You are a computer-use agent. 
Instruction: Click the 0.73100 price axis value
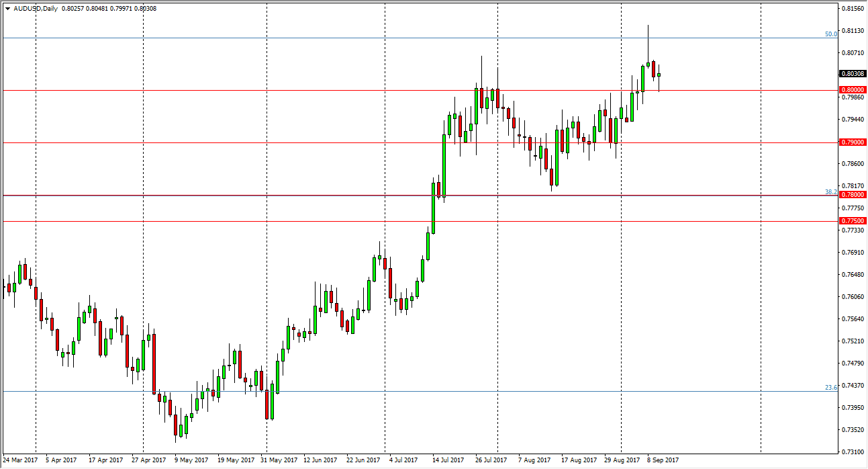pyautogui.click(x=853, y=452)
